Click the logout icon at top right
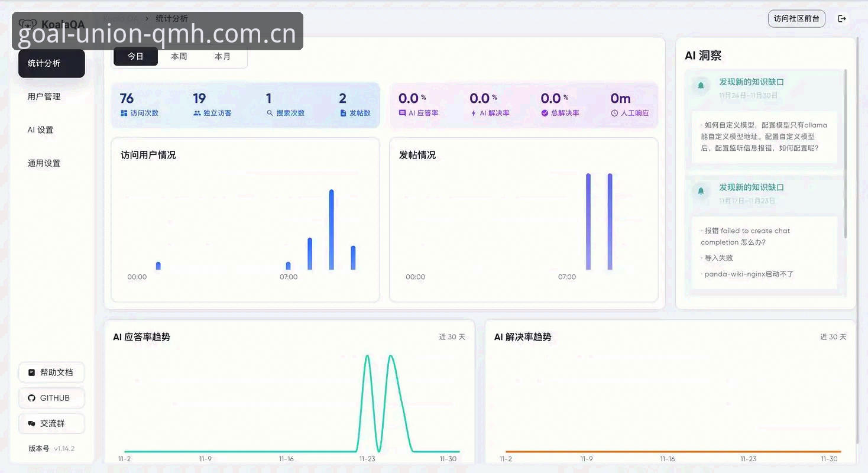The width and height of the screenshot is (868, 473). click(x=842, y=19)
